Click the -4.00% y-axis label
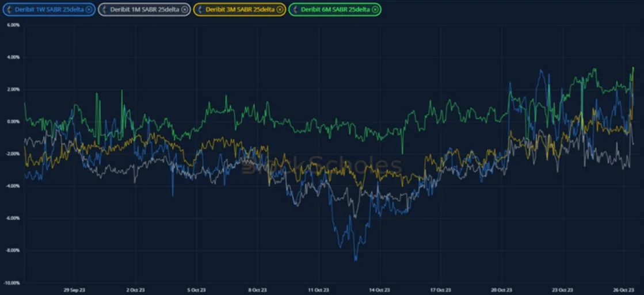The image size is (644, 295). 13,186
